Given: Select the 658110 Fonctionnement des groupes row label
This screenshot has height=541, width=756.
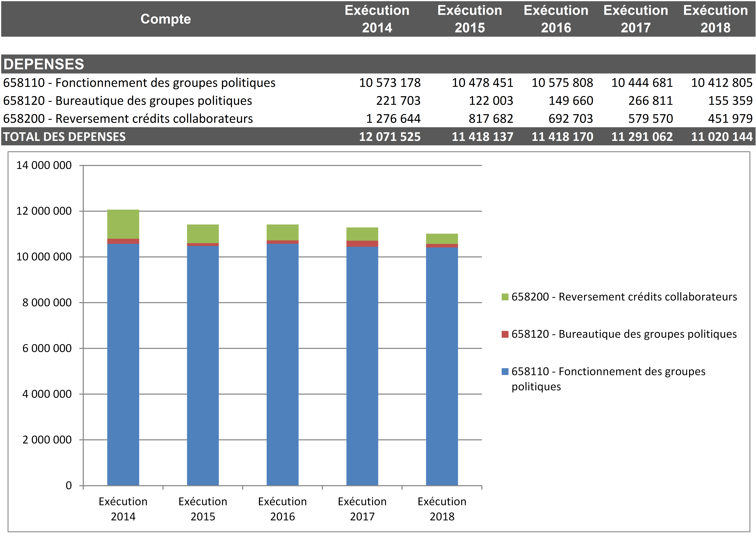Looking at the screenshot, I should 139,83.
